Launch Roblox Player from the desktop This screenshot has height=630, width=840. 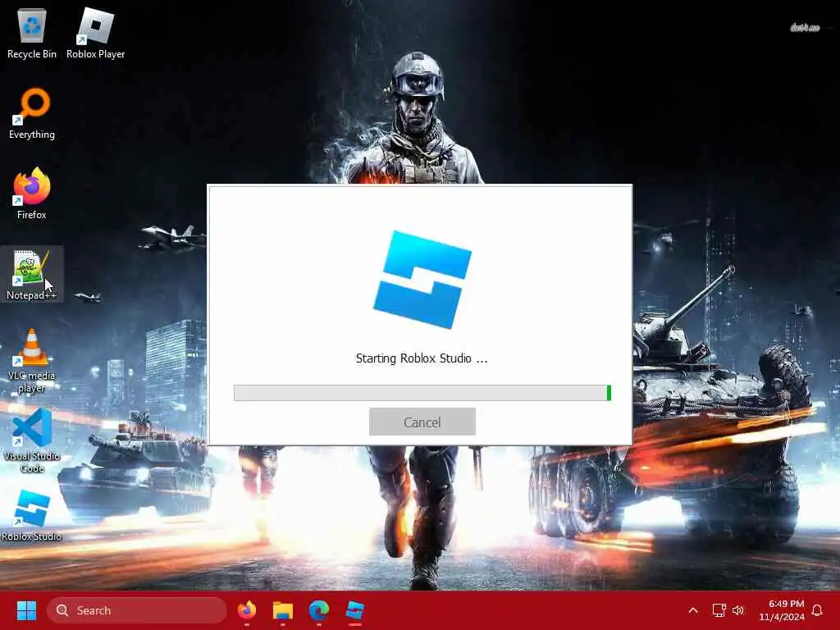[95, 33]
